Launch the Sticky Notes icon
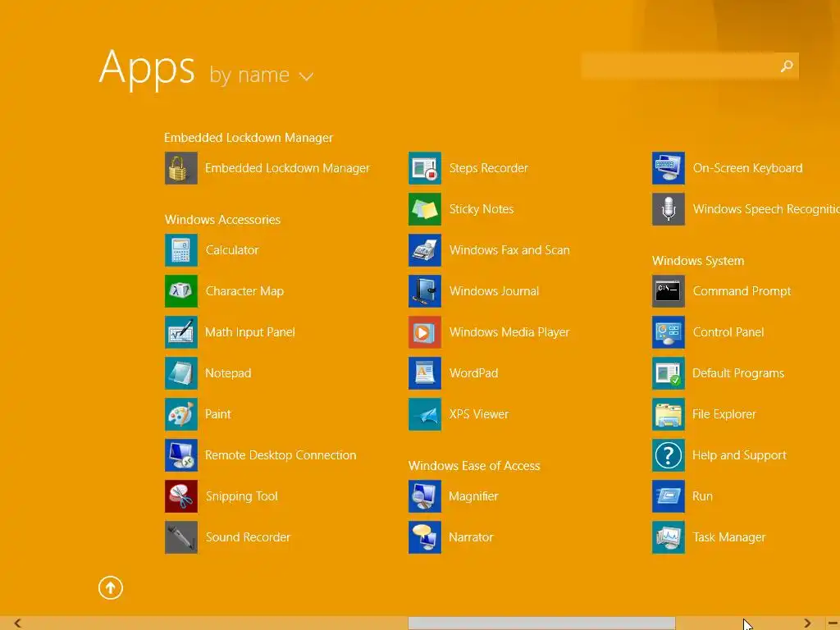 (x=425, y=209)
